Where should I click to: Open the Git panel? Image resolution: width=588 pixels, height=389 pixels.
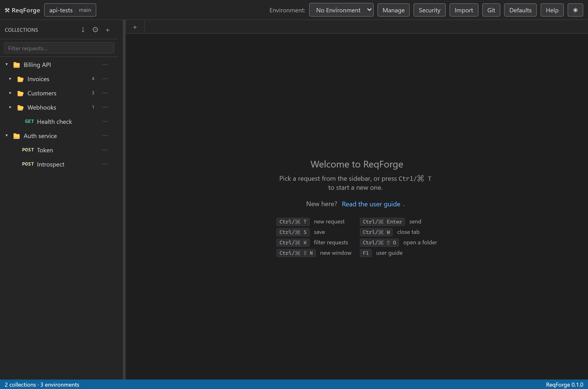491,10
